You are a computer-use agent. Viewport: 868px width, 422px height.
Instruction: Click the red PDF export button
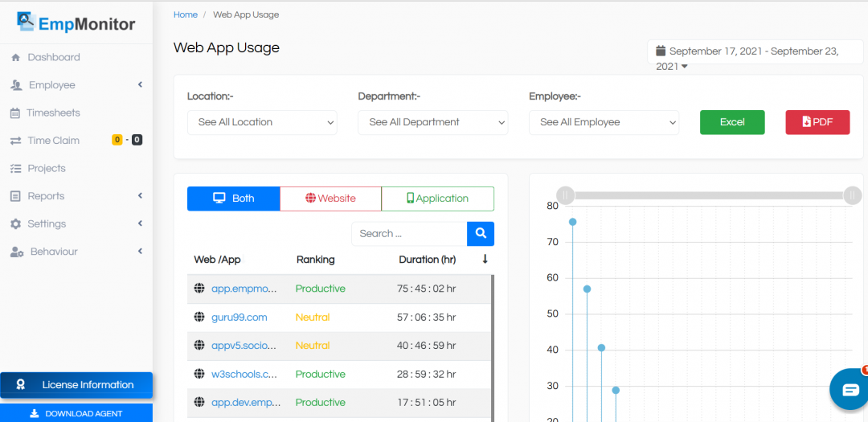point(817,122)
